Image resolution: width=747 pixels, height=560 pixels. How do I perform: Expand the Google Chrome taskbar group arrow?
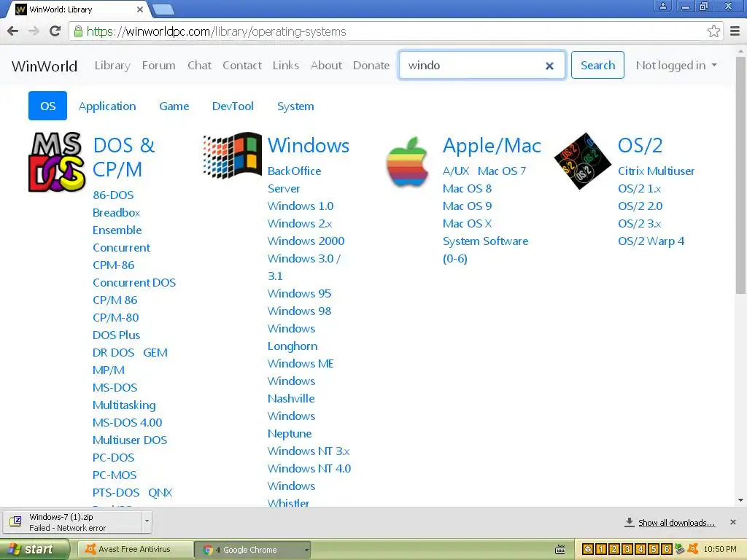tap(306, 550)
